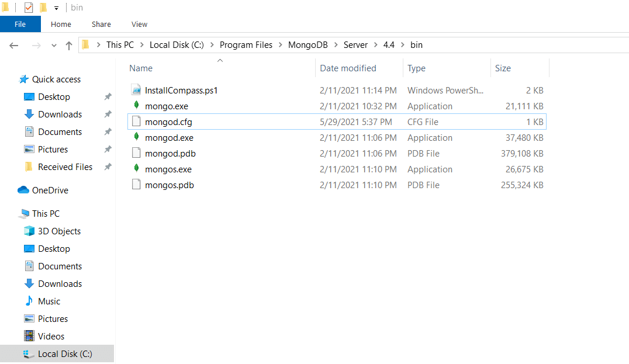Viewport: 629px width, 364px height.
Task: Open OneDrive in navigation pane
Action: [50, 190]
